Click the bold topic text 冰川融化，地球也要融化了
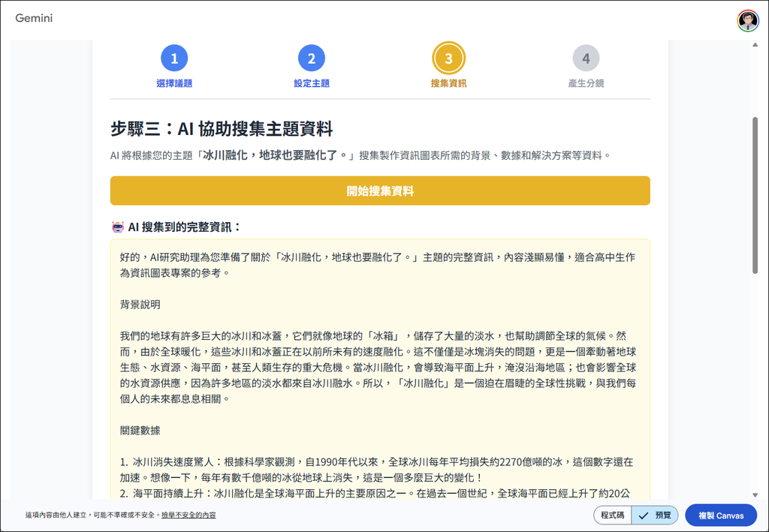The image size is (769, 532). point(275,155)
